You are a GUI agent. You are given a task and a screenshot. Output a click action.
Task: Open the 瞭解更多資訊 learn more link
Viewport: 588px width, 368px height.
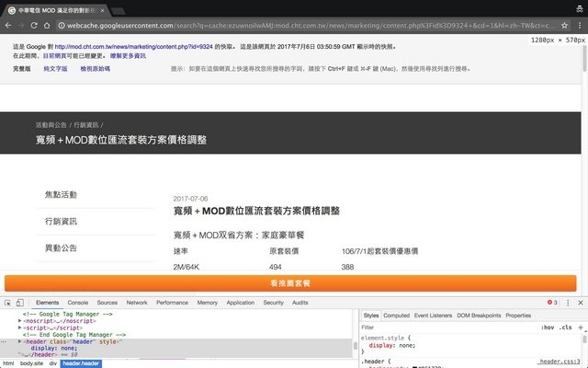128,56
